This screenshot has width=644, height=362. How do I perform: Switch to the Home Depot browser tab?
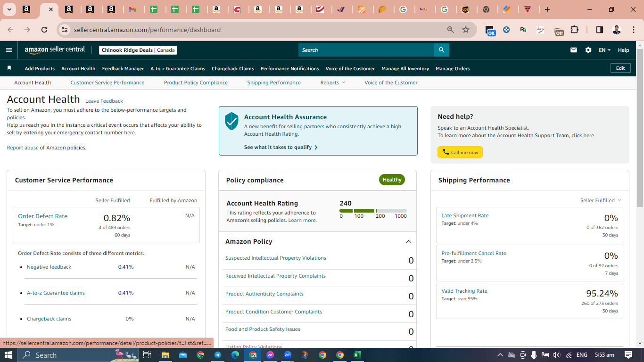pos(362,9)
